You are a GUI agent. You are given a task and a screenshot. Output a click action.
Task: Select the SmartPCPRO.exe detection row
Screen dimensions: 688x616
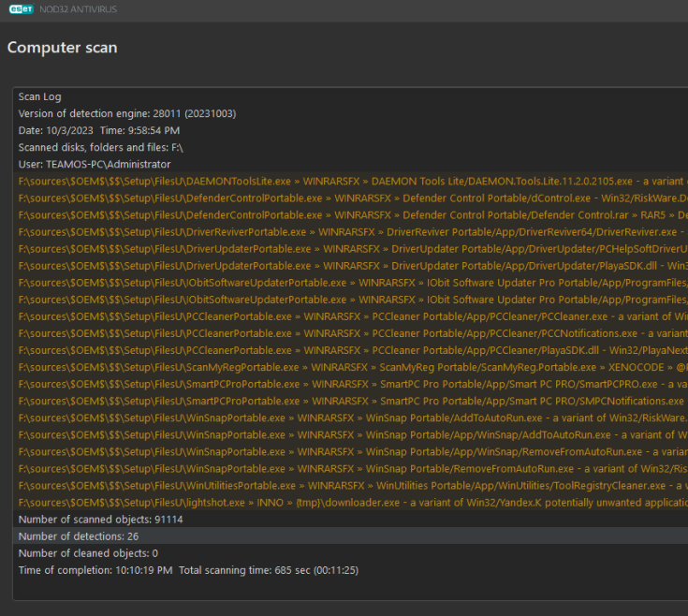point(351,384)
